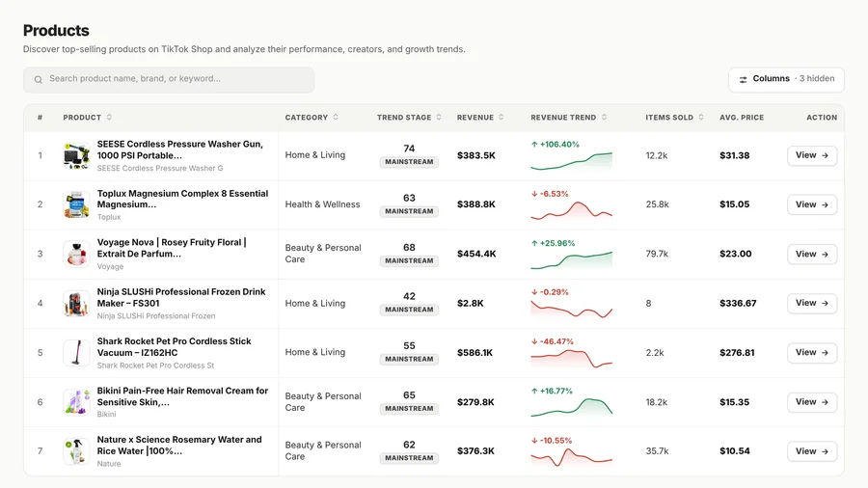Click the 35.7k items sold value
The height and width of the screenshot is (488, 868).
point(657,451)
